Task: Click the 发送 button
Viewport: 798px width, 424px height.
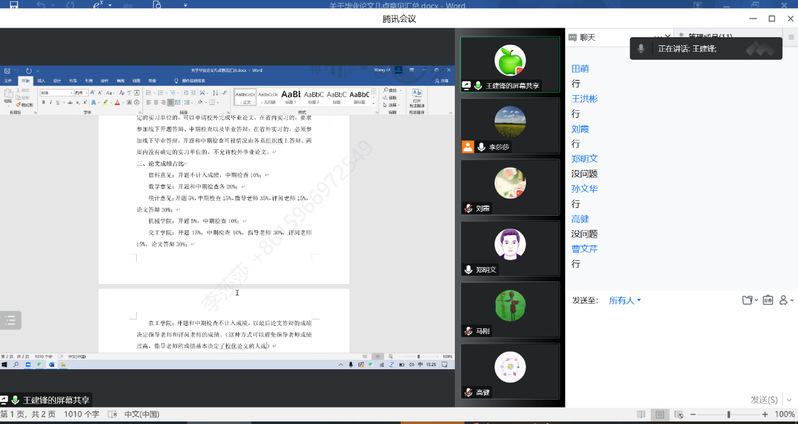Action: (x=763, y=398)
